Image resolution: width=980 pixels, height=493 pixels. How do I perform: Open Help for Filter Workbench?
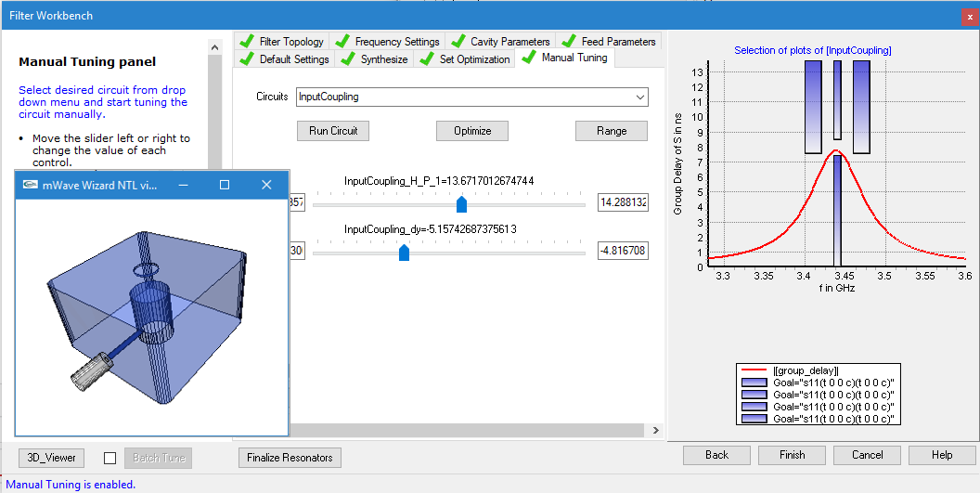942,455
